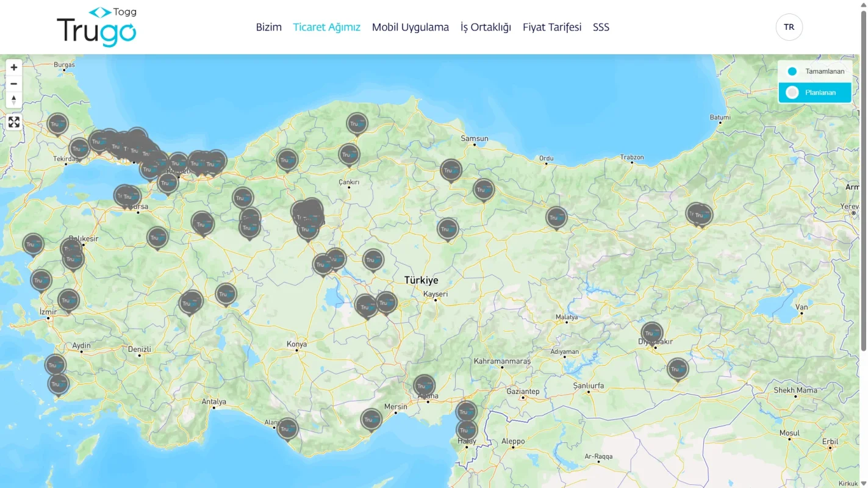The width and height of the screenshot is (868, 488).
Task: Disable the Planlanan stations filter
Action: click(x=814, y=92)
